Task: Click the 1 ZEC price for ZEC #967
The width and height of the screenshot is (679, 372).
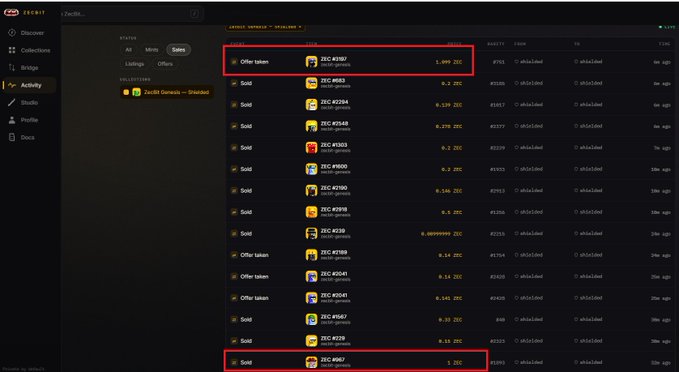Action: click(x=455, y=362)
